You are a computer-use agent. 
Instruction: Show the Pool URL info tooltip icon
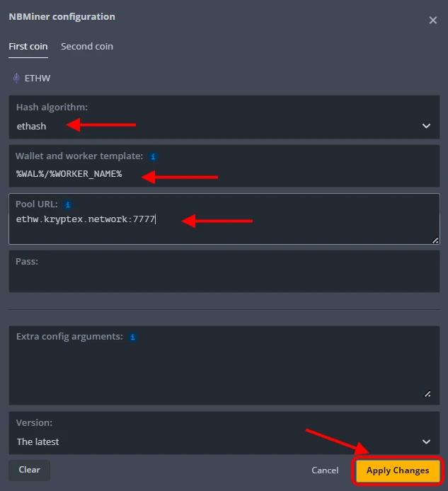[x=68, y=204]
